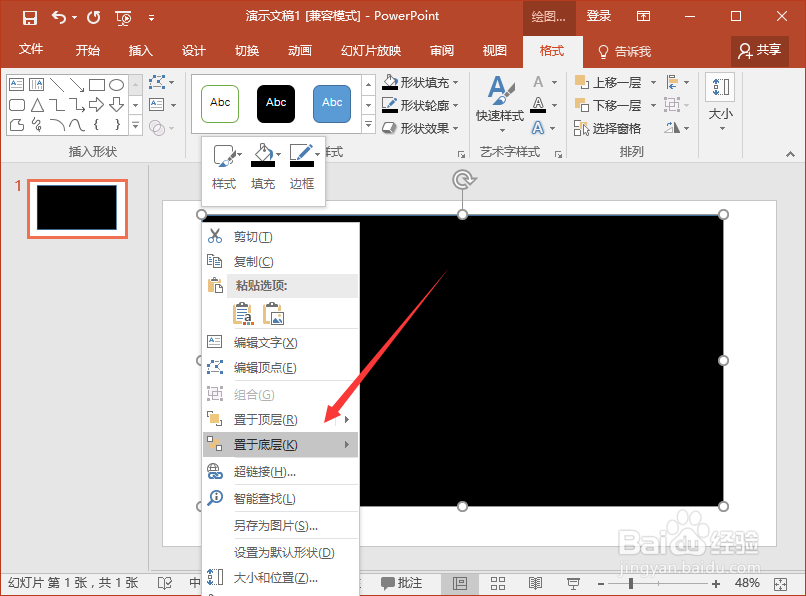Click the 登录 sign-in link

point(599,16)
